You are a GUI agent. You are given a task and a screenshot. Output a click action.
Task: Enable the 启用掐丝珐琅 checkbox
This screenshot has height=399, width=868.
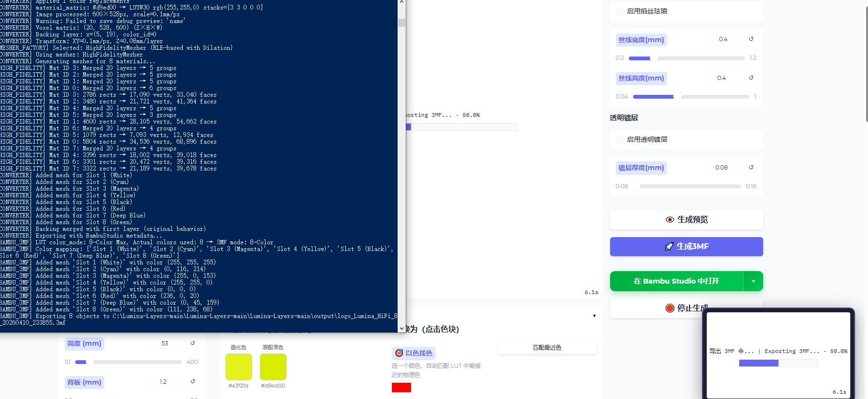coord(620,11)
